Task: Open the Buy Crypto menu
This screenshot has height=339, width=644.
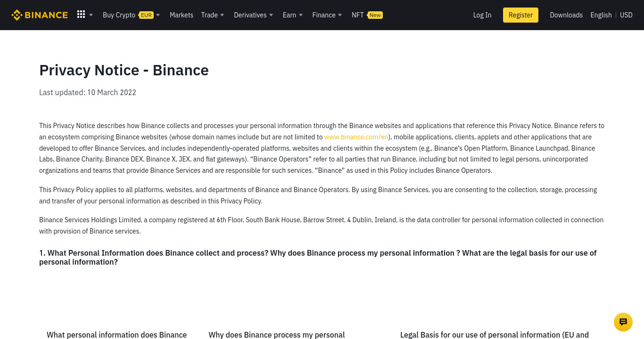Action: point(119,15)
